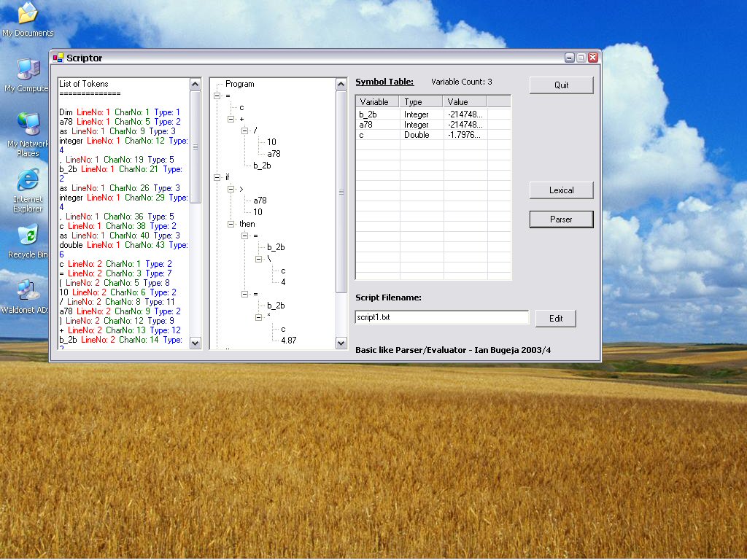Minimize the Scriptor window
The width and height of the screenshot is (747, 560).
point(569,58)
